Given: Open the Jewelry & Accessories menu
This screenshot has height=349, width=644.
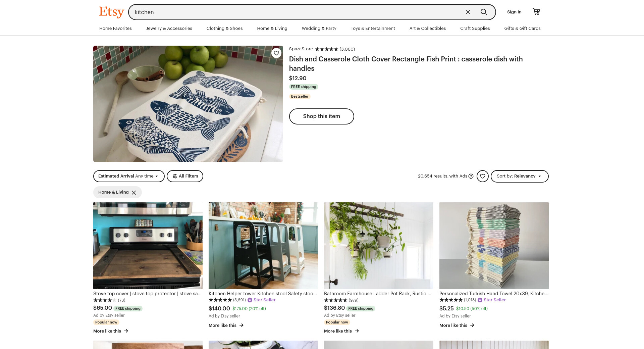Looking at the screenshot, I should (169, 29).
